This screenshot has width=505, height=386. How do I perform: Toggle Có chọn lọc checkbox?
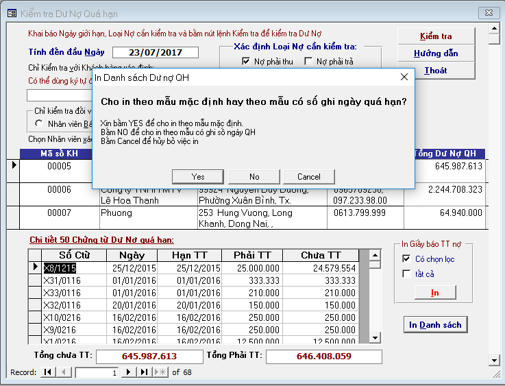[406, 259]
